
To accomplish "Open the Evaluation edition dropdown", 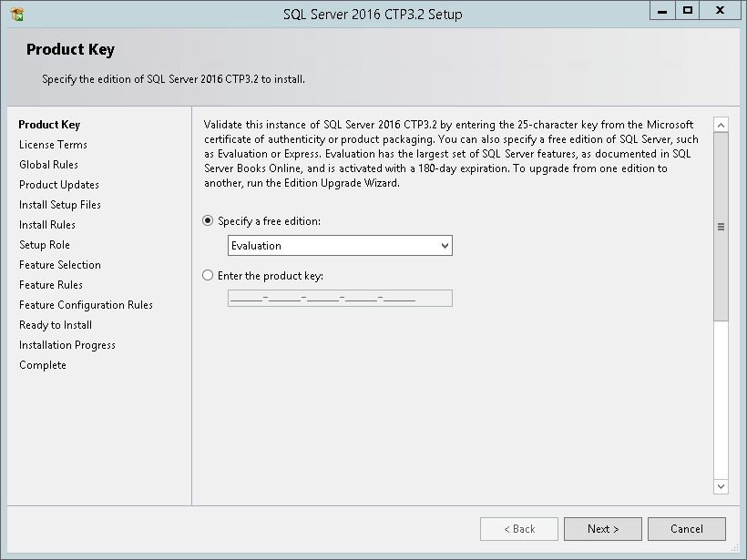I will tap(340, 246).
